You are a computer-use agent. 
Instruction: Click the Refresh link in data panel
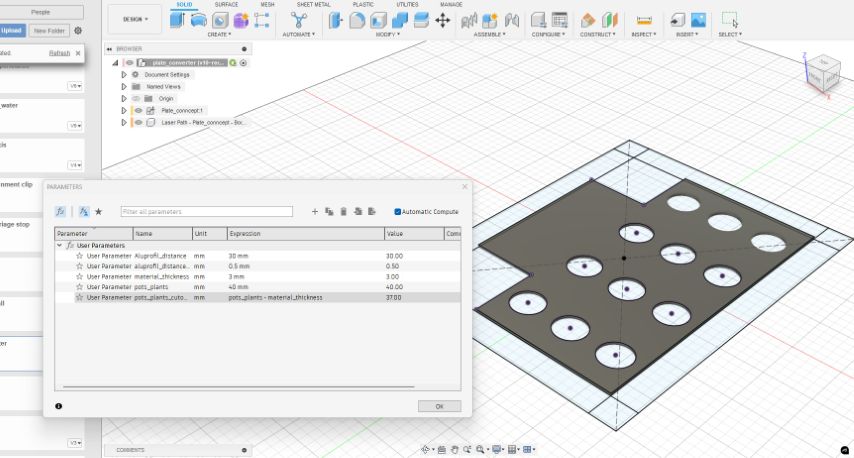coord(59,53)
